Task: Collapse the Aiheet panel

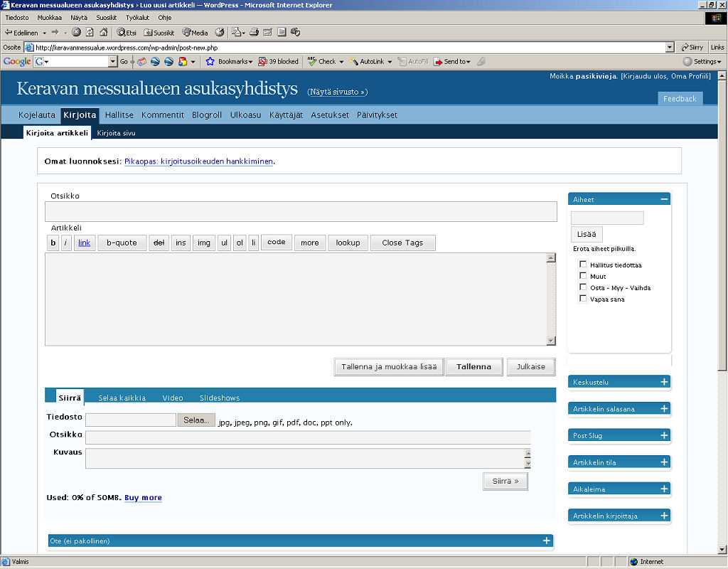Action: click(x=664, y=199)
